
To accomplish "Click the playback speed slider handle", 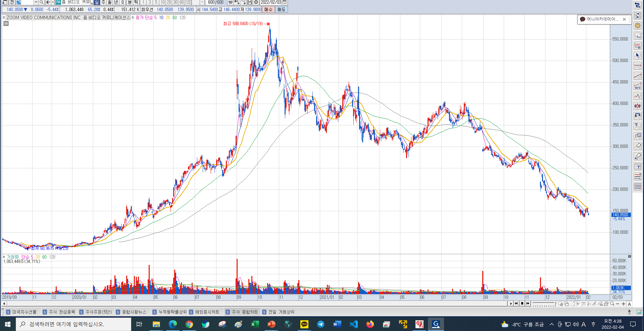I will [x=555, y=303].
